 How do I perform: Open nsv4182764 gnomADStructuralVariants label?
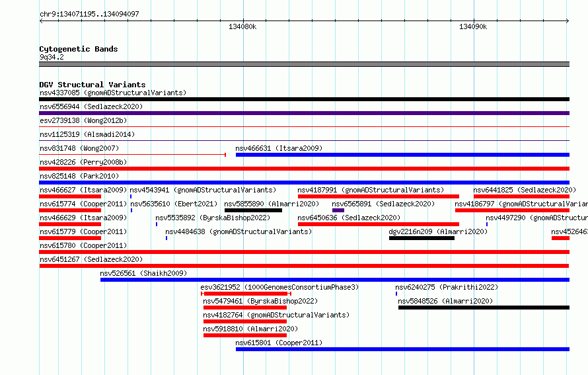pyautogui.click(x=276, y=315)
